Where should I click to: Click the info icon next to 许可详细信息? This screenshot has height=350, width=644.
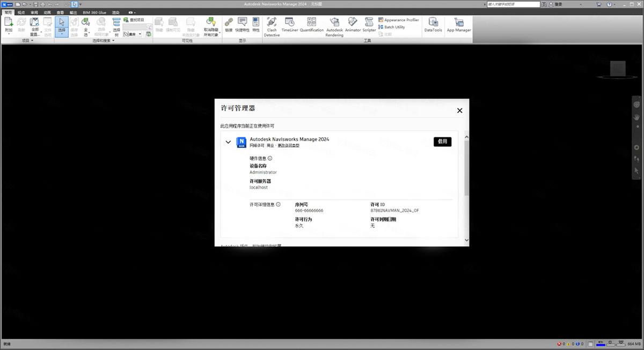pyautogui.click(x=278, y=204)
